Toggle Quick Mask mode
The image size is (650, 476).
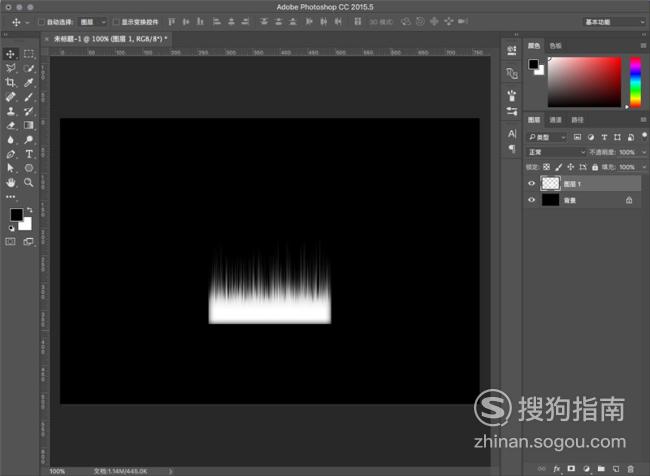(11, 242)
